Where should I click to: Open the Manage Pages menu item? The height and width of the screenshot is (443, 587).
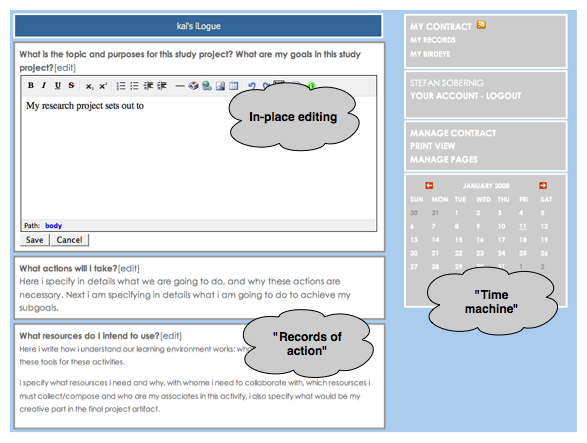pyautogui.click(x=444, y=160)
